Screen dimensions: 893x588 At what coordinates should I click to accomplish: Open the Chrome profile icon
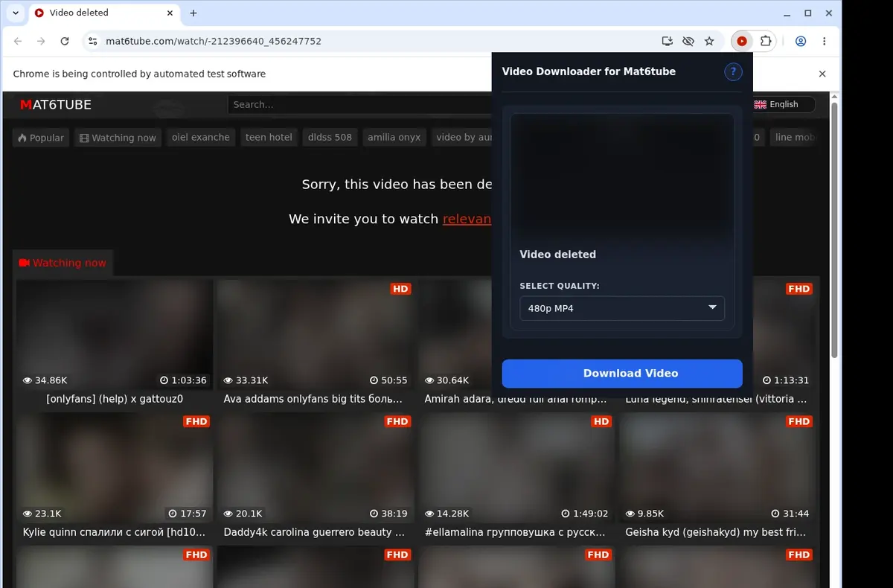tap(801, 41)
